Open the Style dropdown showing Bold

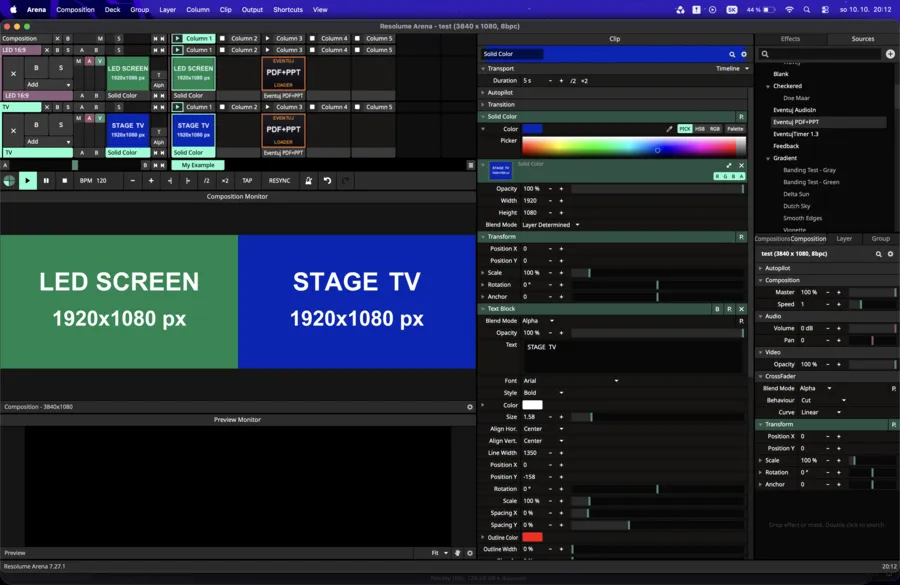[x=543, y=393]
